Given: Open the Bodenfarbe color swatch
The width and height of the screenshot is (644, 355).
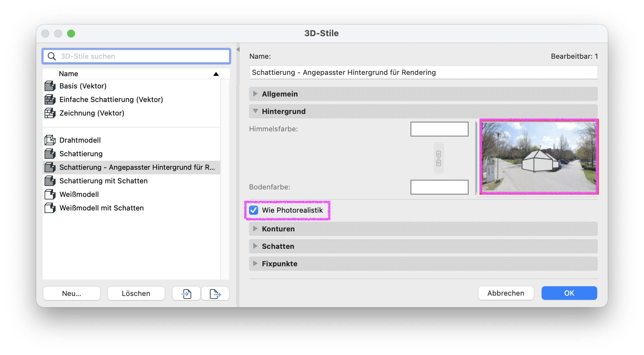Looking at the screenshot, I should tap(439, 187).
